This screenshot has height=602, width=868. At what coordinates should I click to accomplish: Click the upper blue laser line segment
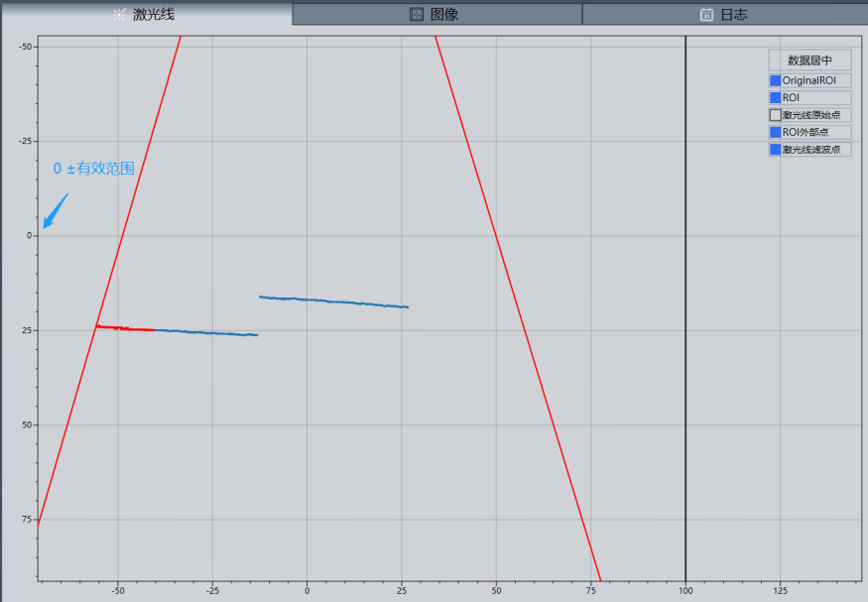(x=334, y=301)
